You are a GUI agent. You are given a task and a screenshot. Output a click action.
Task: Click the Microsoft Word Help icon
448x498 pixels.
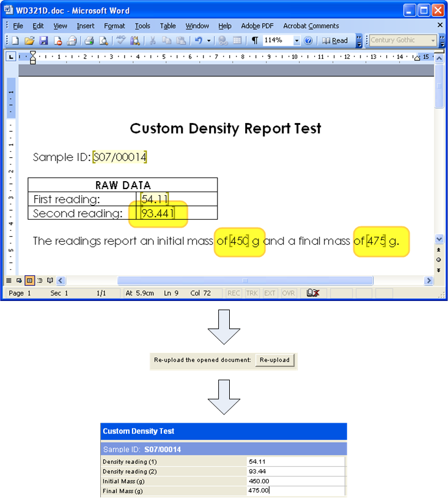(308, 41)
